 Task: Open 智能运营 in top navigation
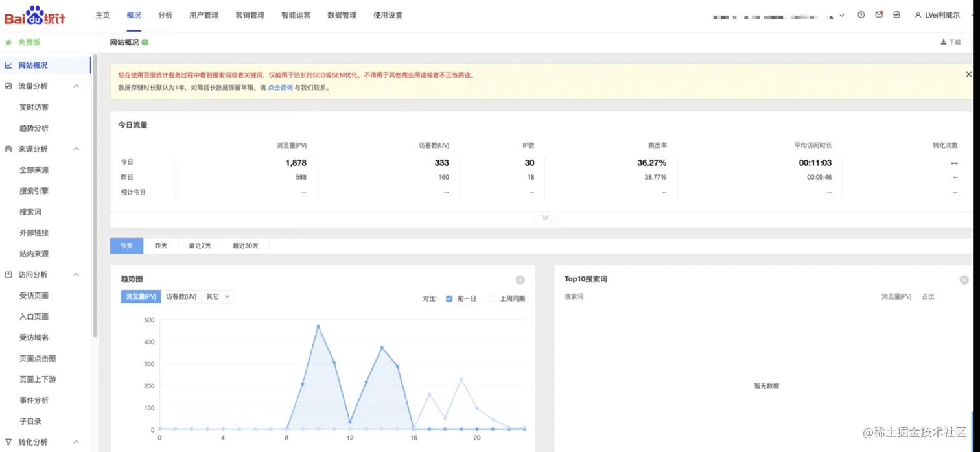(296, 15)
